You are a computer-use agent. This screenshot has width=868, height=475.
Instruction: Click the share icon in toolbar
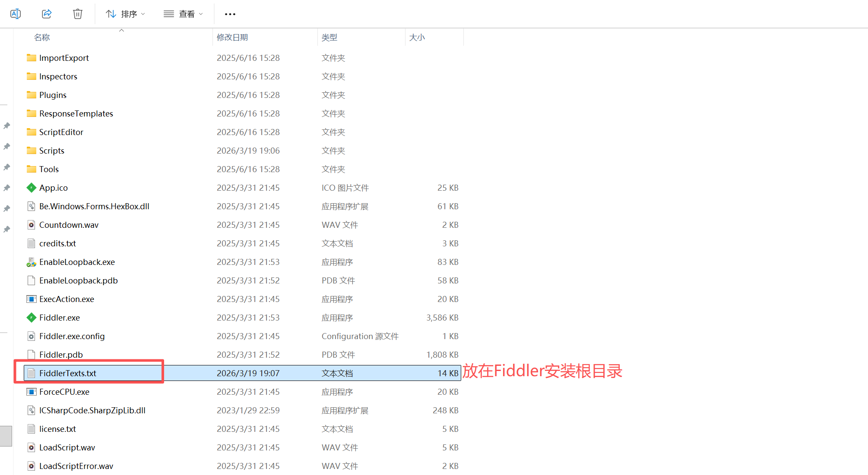(x=47, y=14)
